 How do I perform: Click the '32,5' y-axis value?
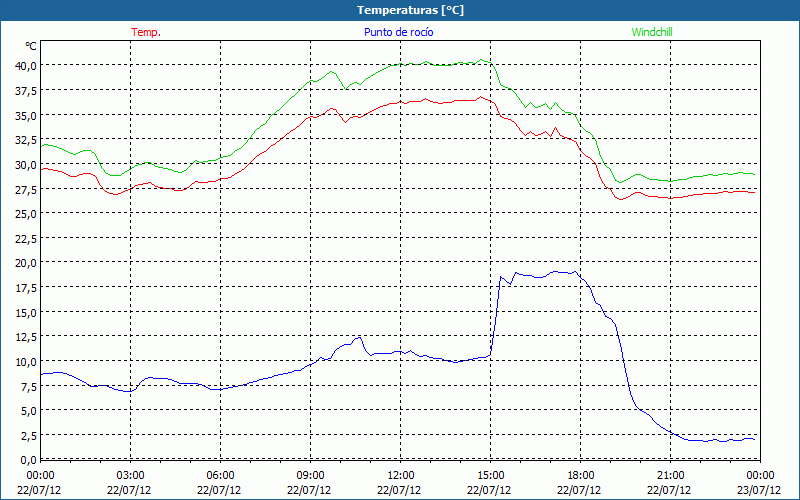[26, 139]
